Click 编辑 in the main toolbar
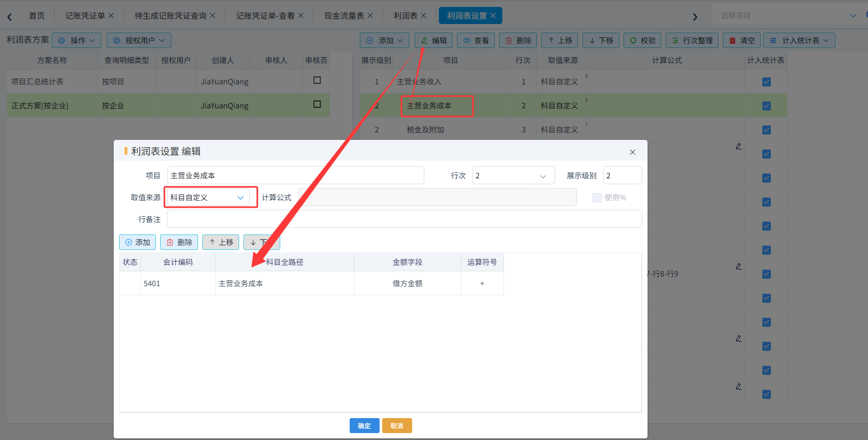This screenshot has height=440, width=868. coord(434,41)
